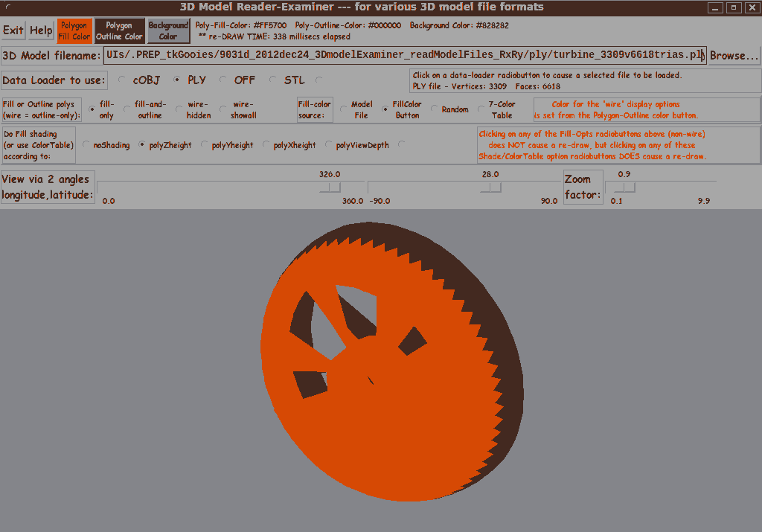Choose the fill-and-outline polygon option
762x532 pixels.
click(x=128, y=109)
